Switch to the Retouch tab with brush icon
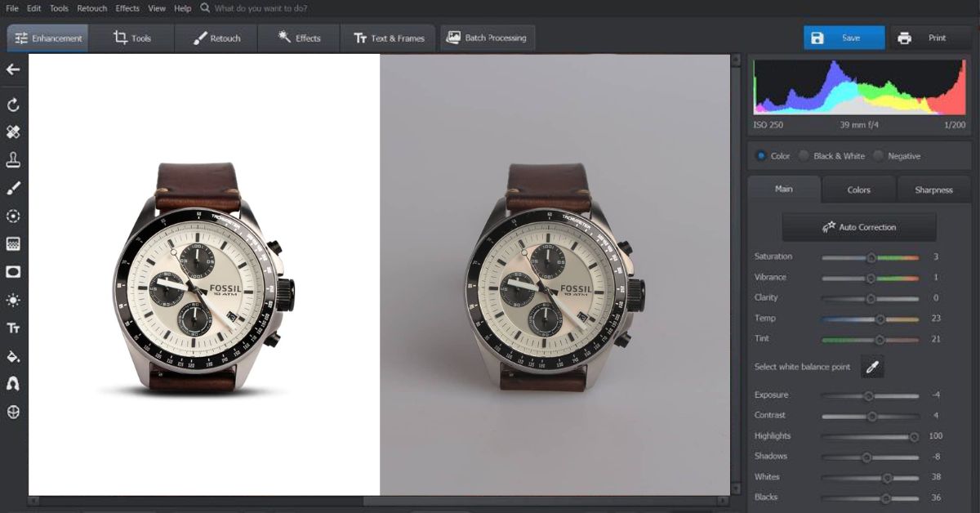The height and width of the screenshot is (513, 980). pyautogui.click(x=216, y=38)
